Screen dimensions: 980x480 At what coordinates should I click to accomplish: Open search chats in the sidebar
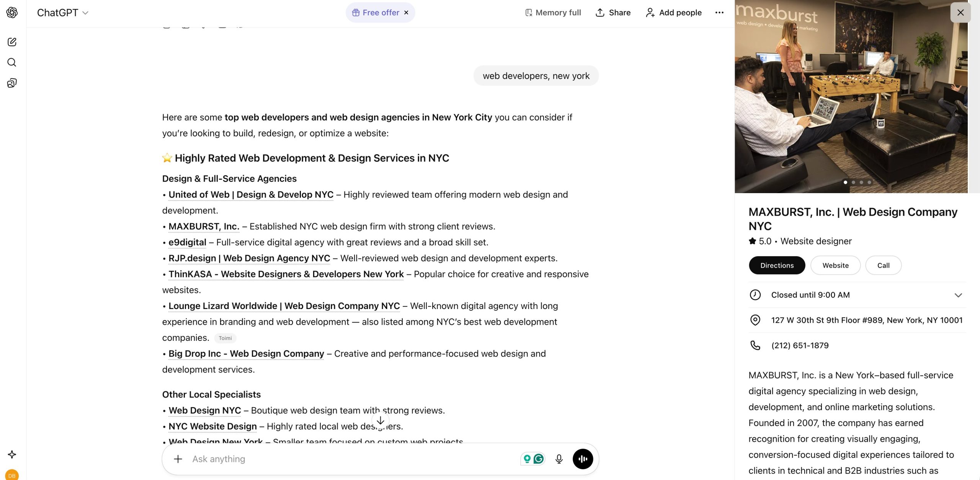(12, 62)
